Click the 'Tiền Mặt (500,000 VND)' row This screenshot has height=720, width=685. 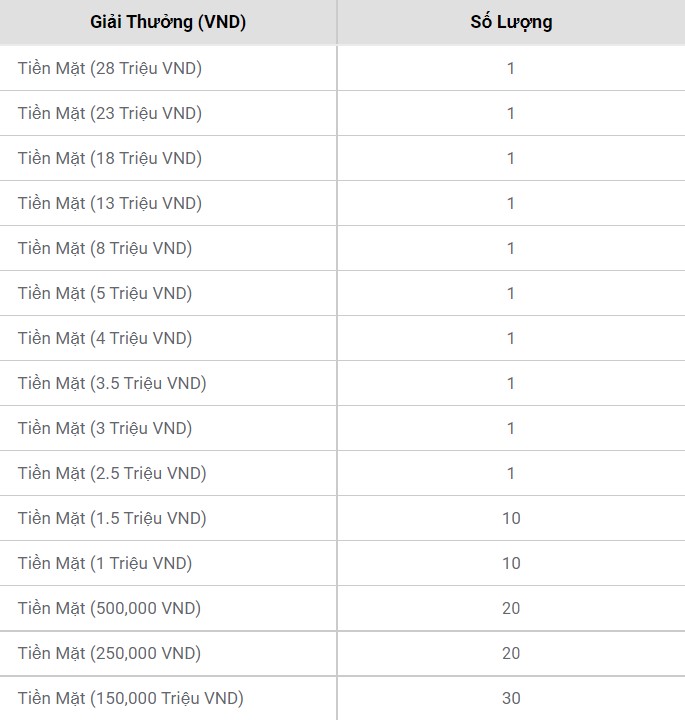tap(109, 608)
